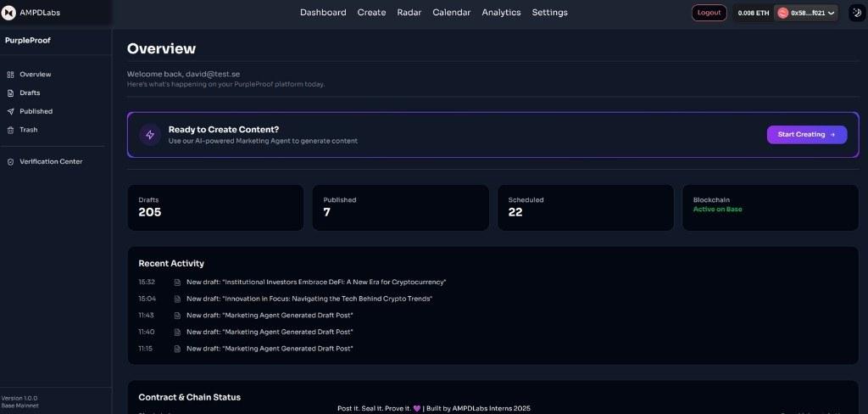Click the Drafts 205 stat card

click(215, 208)
